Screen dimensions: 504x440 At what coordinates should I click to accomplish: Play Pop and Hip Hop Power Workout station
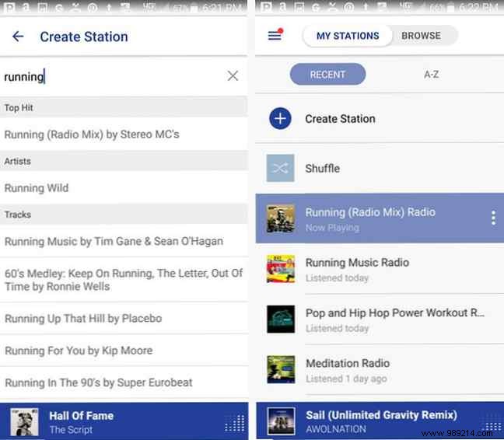pyautogui.click(x=380, y=320)
